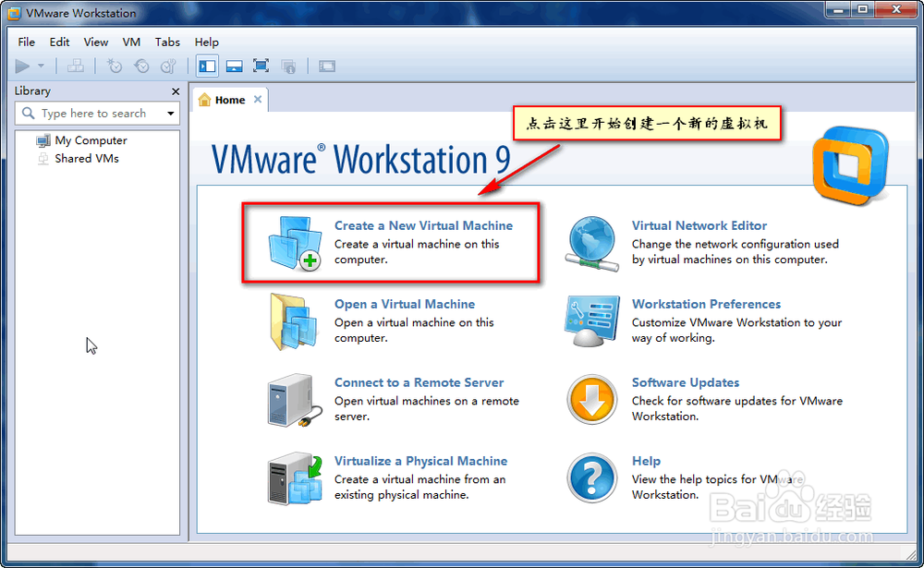This screenshot has height=568, width=924.
Task: Maximize the VMware Workstation window
Action: coord(862,9)
